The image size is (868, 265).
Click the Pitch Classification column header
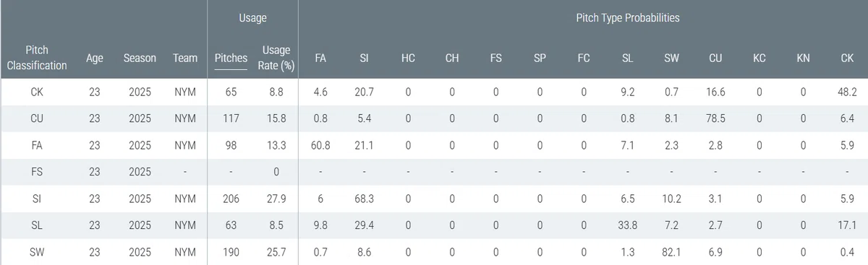[x=37, y=58]
